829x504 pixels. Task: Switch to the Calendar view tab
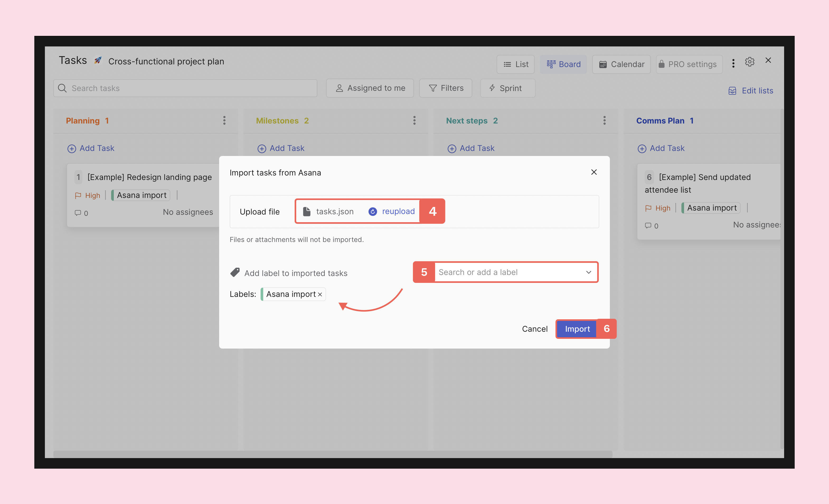coord(621,64)
